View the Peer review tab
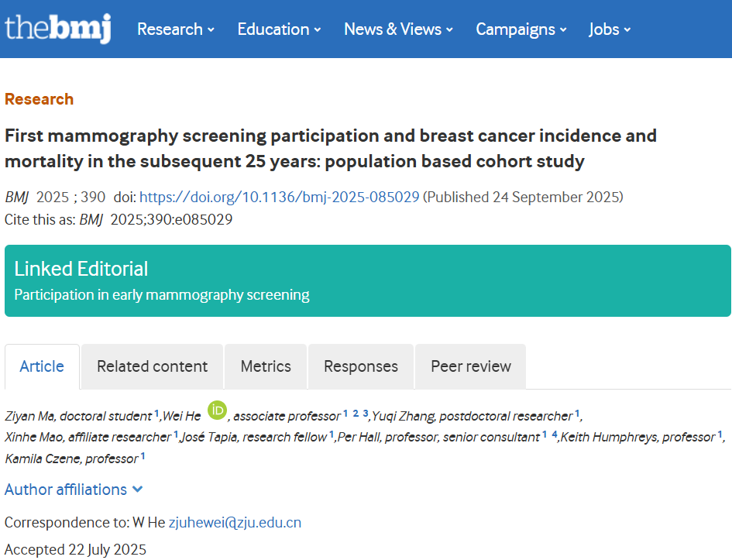Viewport: 732px width, 560px height. pyautogui.click(x=470, y=366)
